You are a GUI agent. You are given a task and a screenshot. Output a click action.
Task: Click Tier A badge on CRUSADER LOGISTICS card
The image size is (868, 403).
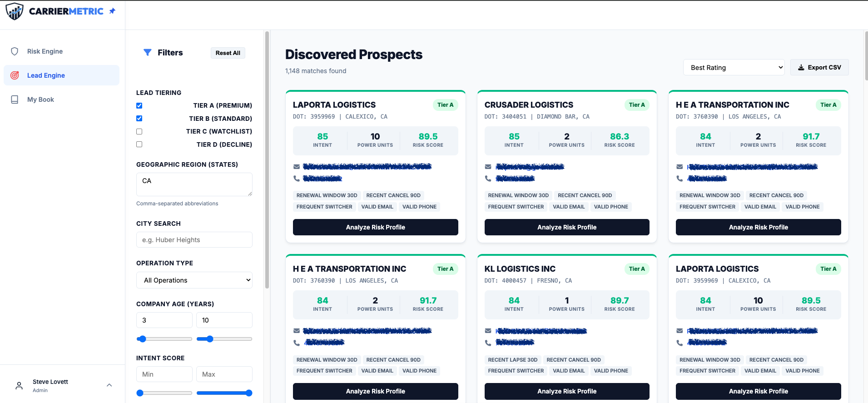(637, 105)
